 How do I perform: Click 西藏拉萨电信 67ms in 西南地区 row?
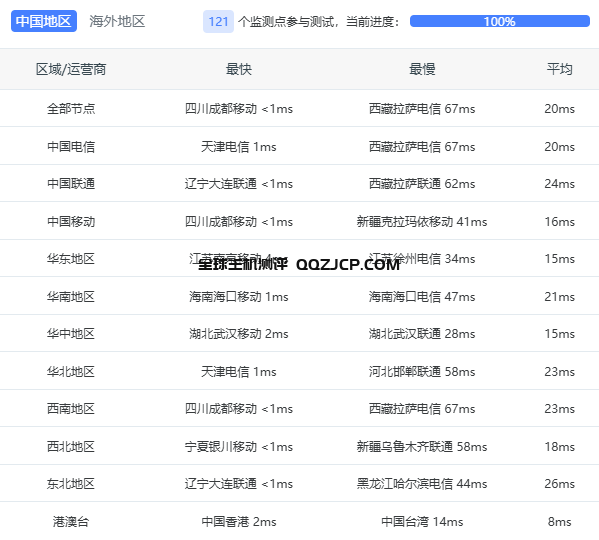[422, 409]
